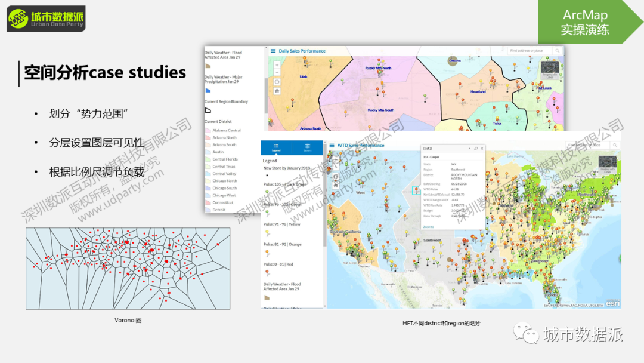Viewport: 644px width, 363px height.
Task: Click the green ArcMap arrow banner
Action: tap(590, 21)
